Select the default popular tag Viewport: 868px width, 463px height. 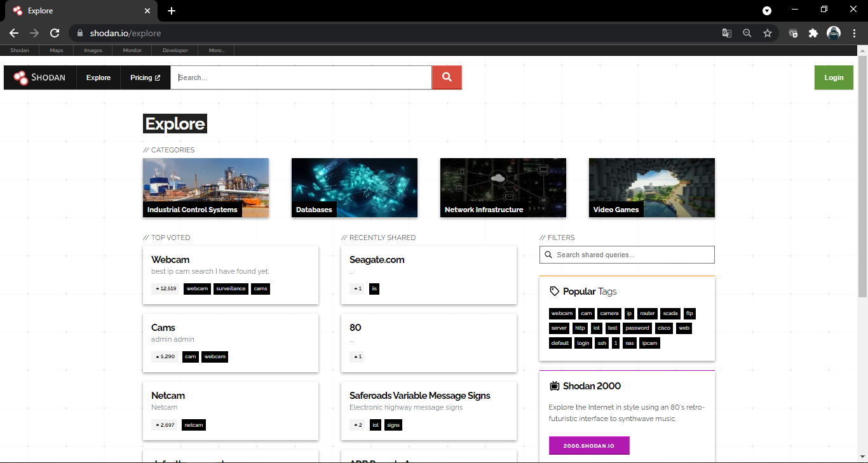click(x=560, y=343)
